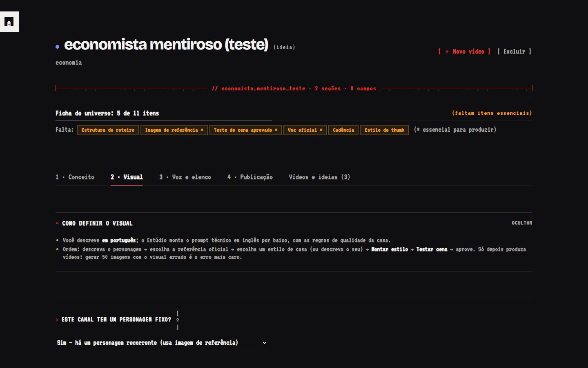Click the 'economia' category label
588x368 pixels.
click(69, 63)
